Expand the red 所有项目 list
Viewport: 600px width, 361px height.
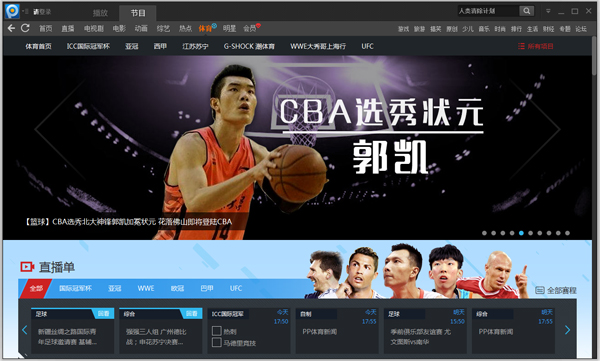(x=535, y=46)
